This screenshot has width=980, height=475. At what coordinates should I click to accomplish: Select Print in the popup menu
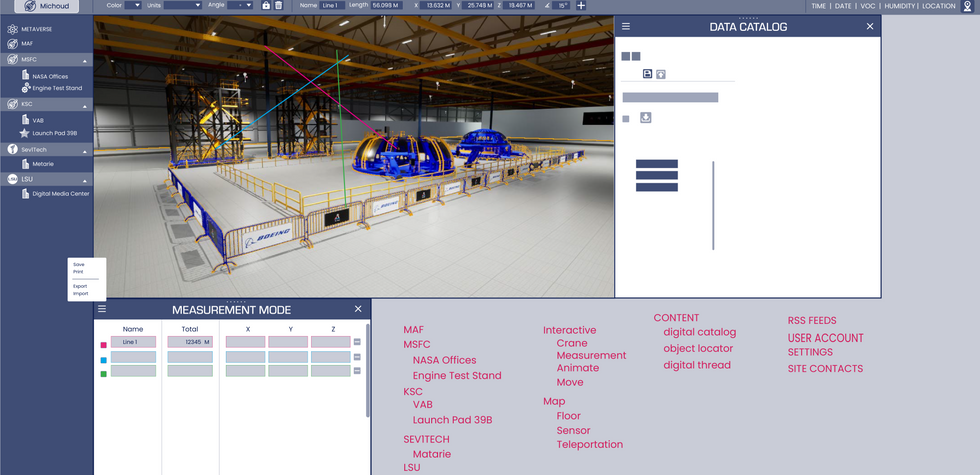(x=78, y=272)
